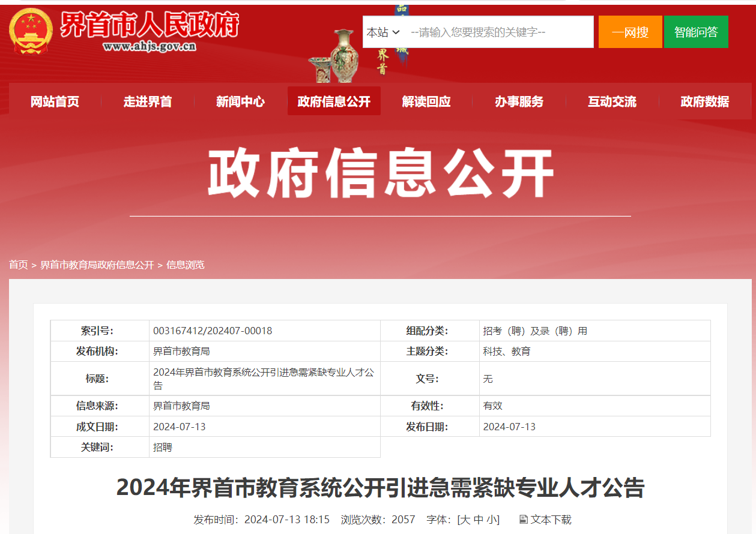
Task: Click the 文本下载 link
Action: tap(551, 520)
